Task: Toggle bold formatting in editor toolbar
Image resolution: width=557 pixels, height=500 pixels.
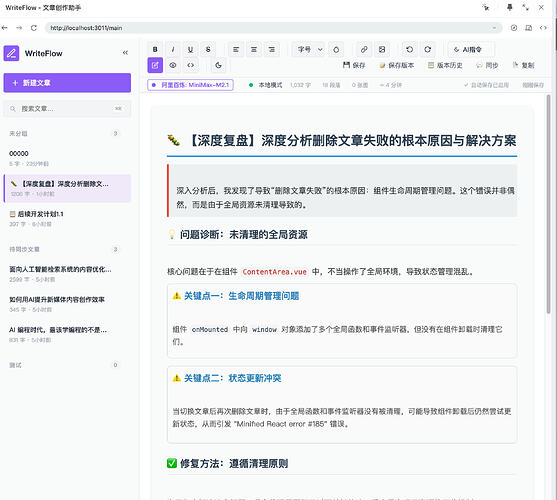Action: coord(155,49)
